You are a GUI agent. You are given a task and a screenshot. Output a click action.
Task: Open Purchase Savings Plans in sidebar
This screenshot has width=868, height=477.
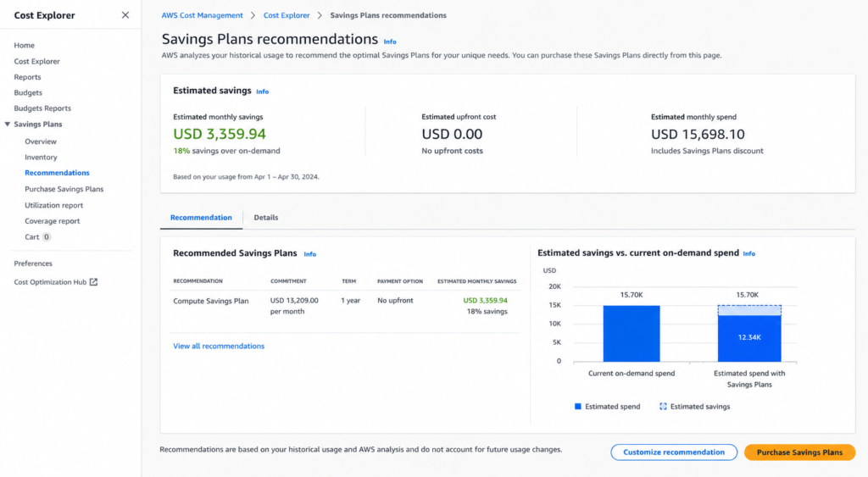pyautogui.click(x=64, y=189)
